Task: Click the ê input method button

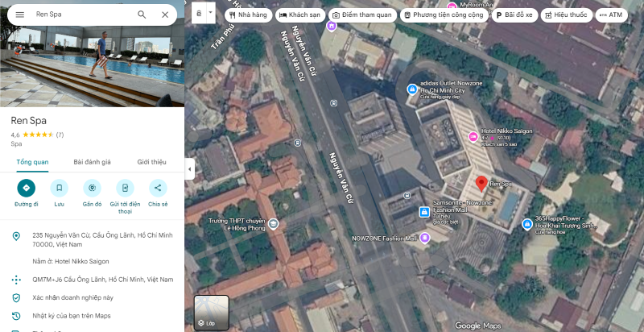Action: coord(199,13)
